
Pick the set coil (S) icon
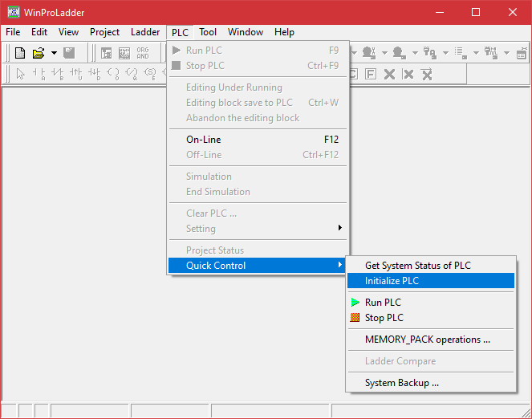coord(149,73)
